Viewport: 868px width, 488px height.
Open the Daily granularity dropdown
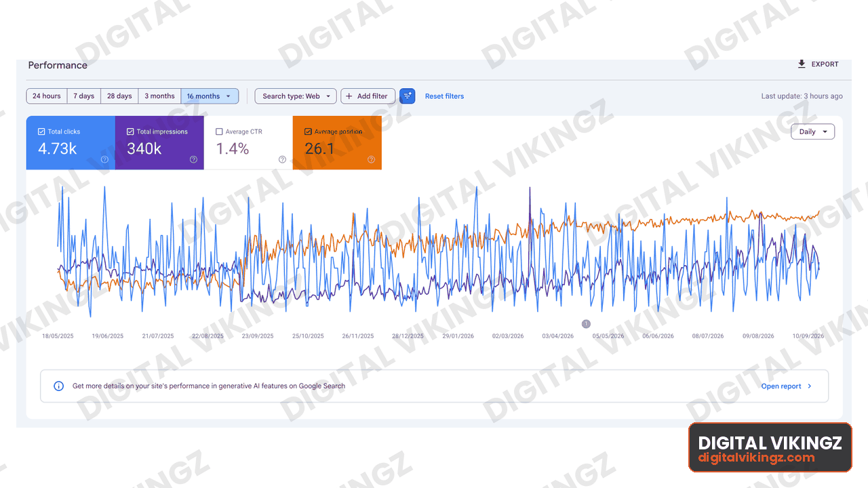[x=812, y=131]
